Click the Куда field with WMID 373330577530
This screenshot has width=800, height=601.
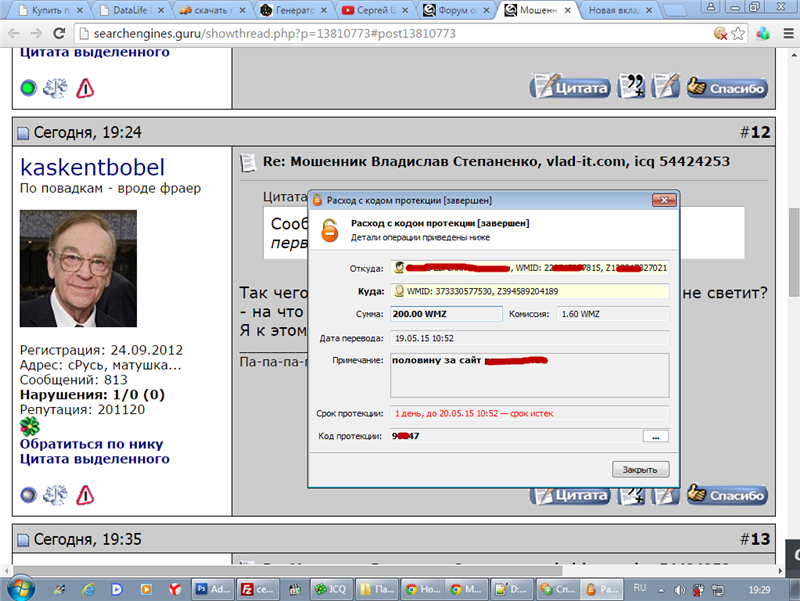530,291
